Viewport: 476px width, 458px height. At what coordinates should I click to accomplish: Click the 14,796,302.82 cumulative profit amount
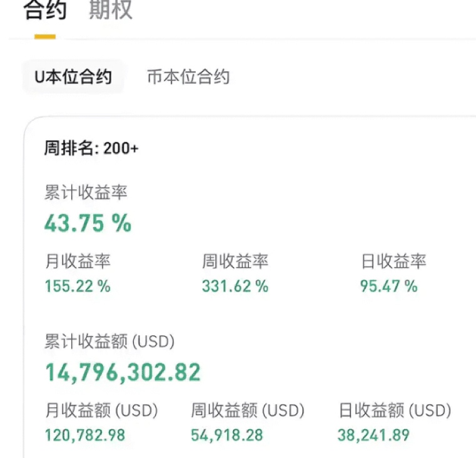pos(123,372)
